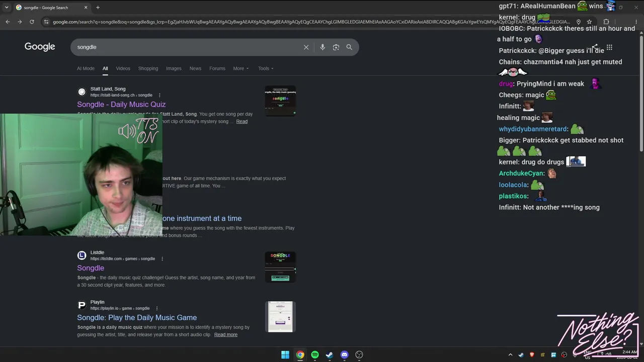Open options for the Playlin result
This screenshot has height=362, width=644.
point(156,308)
